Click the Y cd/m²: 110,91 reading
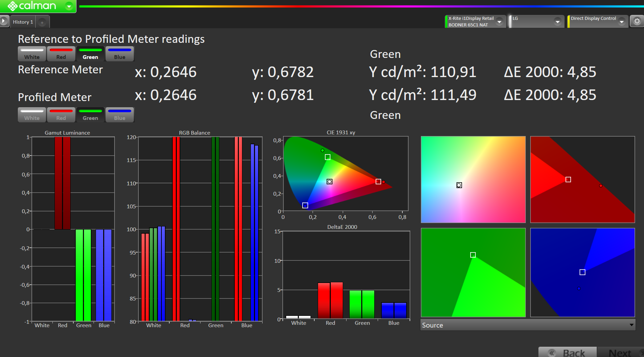 pos(423,72)
